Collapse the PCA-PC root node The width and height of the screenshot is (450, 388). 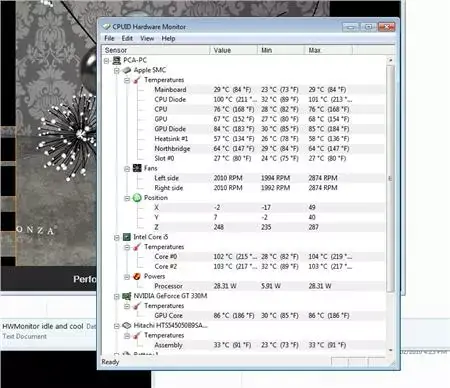(106, 61)
